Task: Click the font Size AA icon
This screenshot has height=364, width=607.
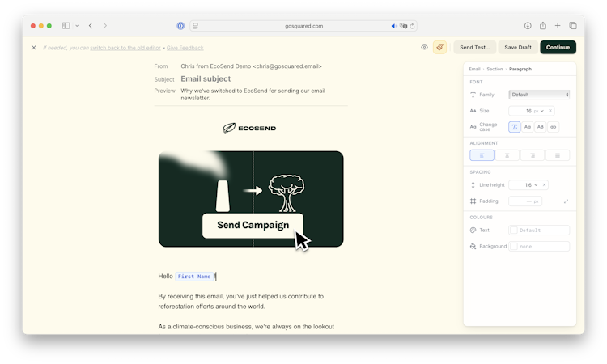Action: pyautogui.click(x=473, y=111)
